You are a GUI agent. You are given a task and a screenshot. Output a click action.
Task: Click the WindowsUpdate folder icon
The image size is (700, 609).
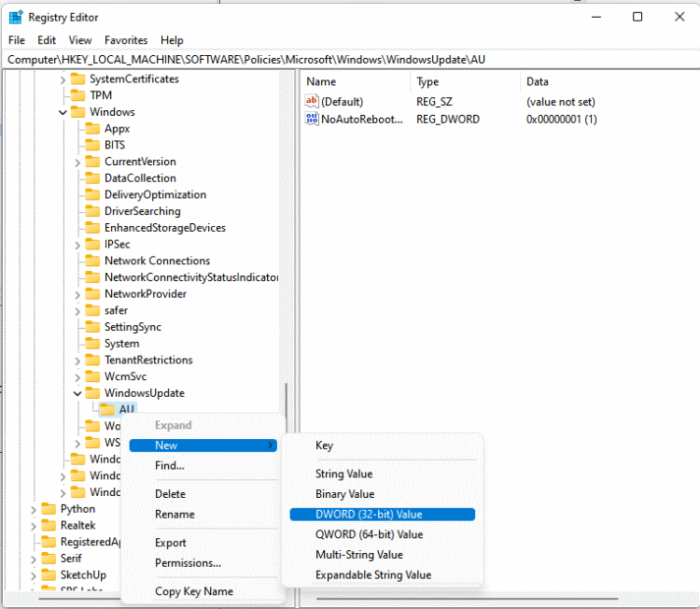(92, 393)
